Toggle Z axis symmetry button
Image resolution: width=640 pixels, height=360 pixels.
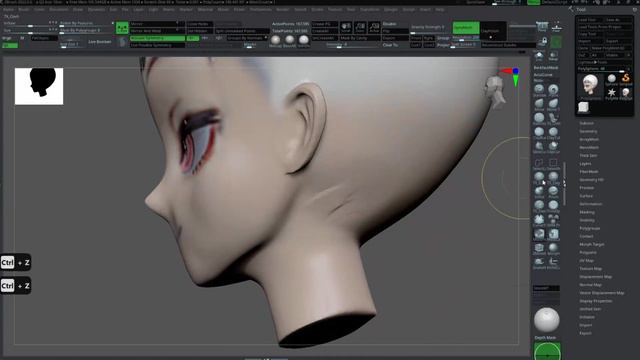pyautogui.click(x=219, y=38)
